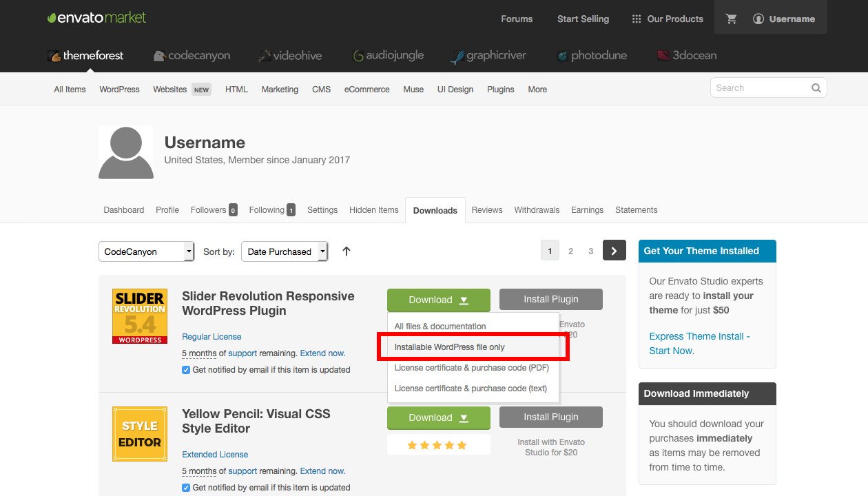Open the Forums link in header
The height and width of the screenshot is (496, 868).
coord(517,19)
